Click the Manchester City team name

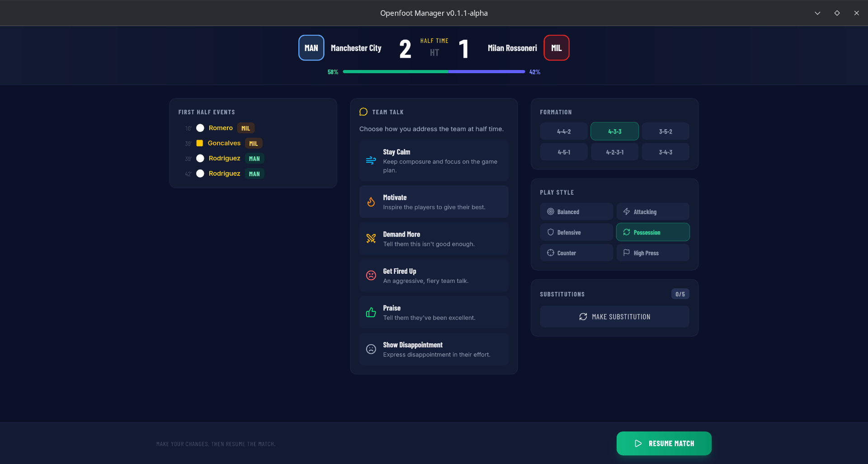click(x=356, y=48)
